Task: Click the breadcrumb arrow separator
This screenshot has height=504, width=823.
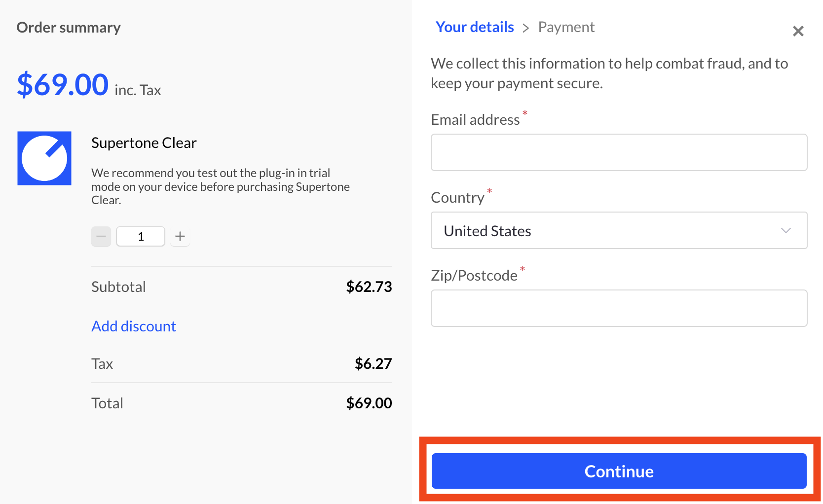Action: click(x=526, y=28)
